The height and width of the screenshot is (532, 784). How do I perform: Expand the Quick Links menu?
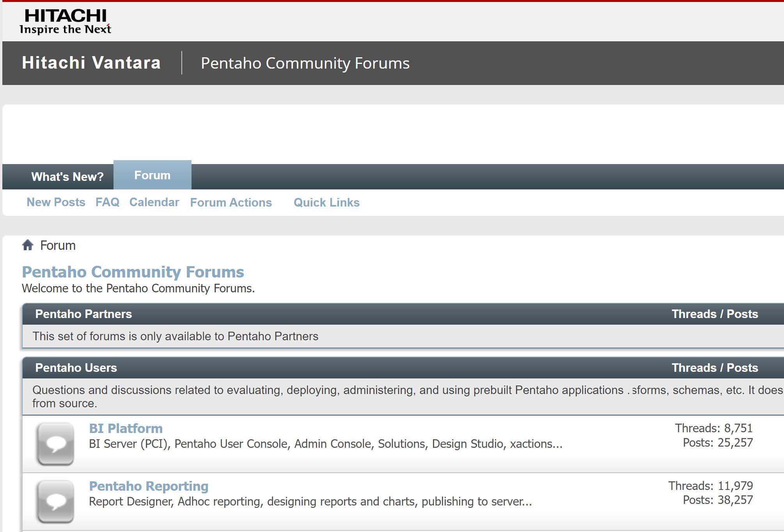326,203
